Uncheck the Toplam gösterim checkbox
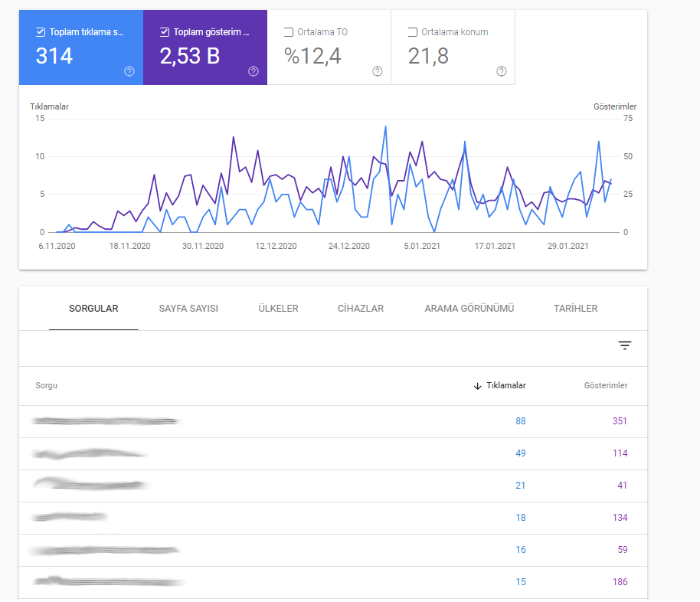This screenshot has height=602, width=700. pyautogui.click(x=165, y=32)
